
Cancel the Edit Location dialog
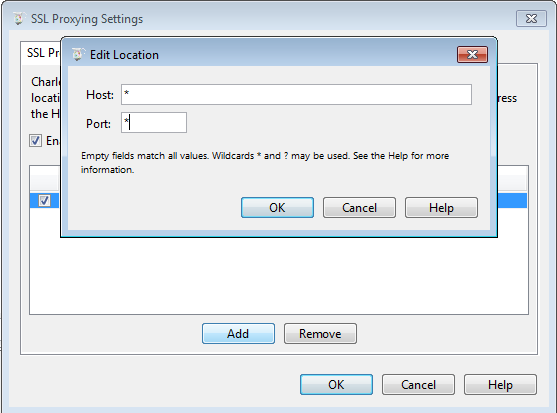coord(359,207)
